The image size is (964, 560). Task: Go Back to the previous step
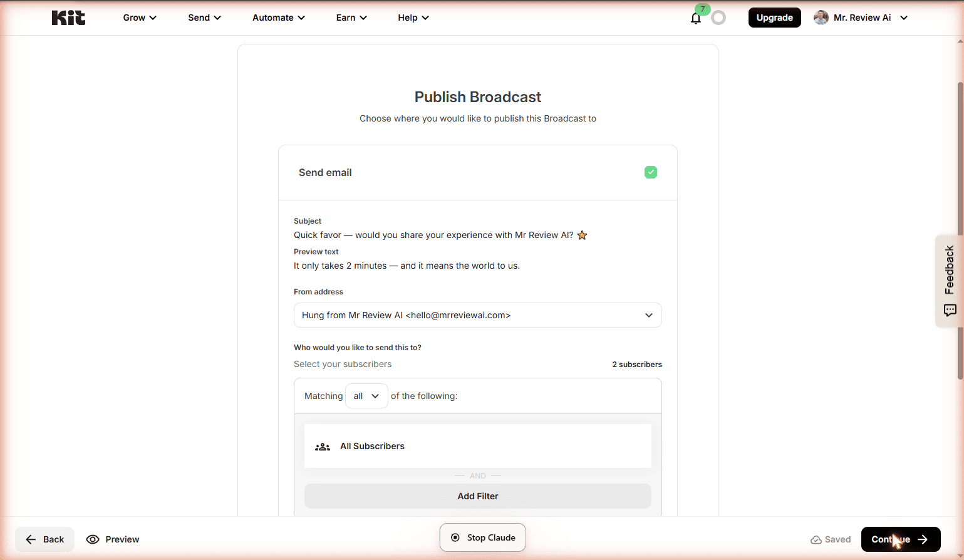pyautogui.click(x=45, y=539)
